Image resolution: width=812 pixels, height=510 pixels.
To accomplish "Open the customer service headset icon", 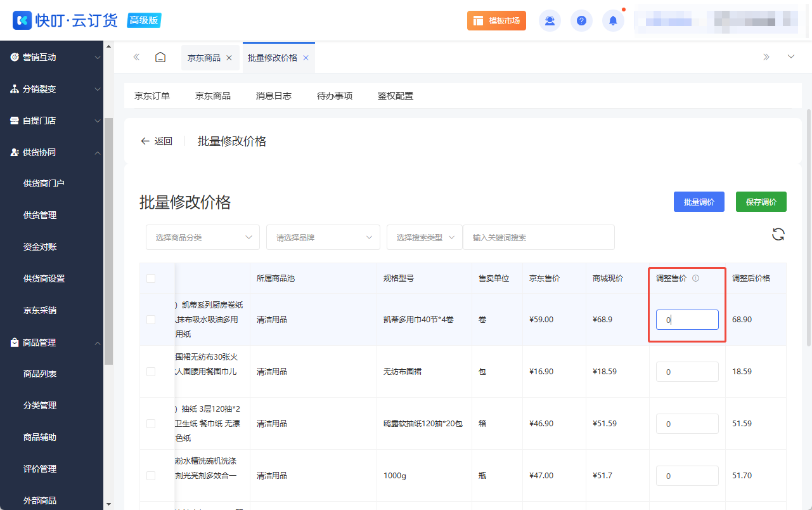I will click(550, 21).
